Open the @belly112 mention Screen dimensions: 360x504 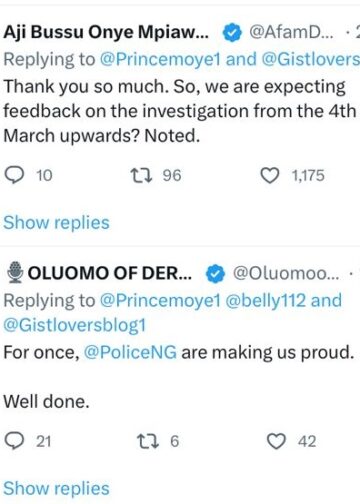[265, 300]
